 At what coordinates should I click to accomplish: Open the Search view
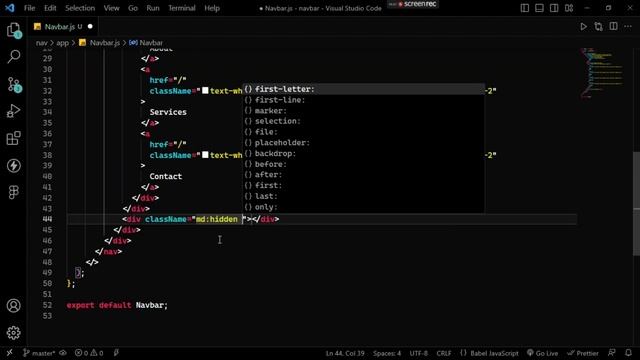pyautogui.click(x=13, y=57)
